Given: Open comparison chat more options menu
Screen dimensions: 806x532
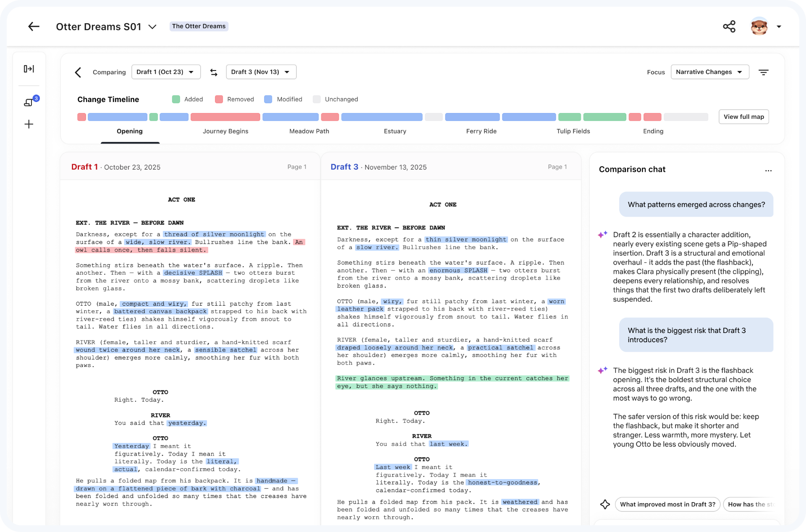Looking at the screenshot, I should 768,170.
